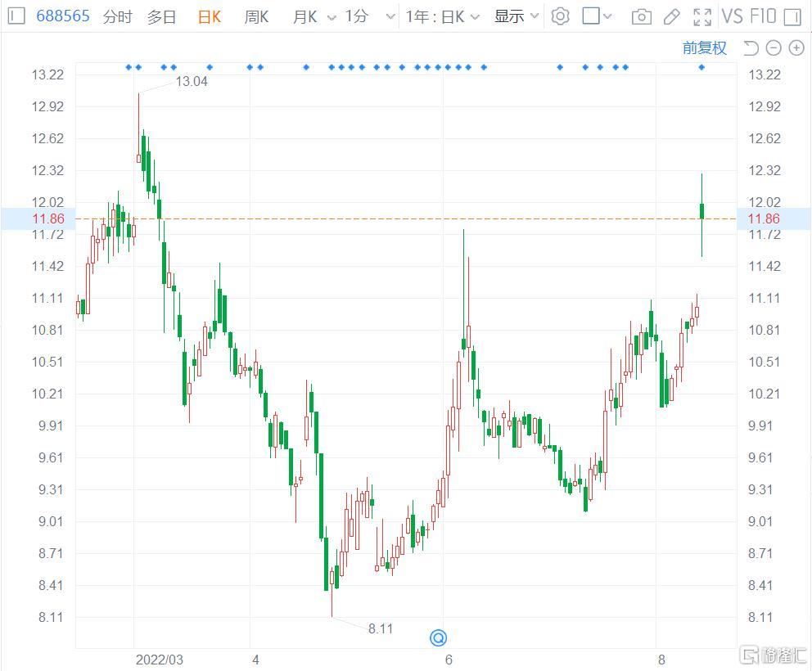Zoom out chart with minus icon
Screen dimensions: 812x671
coord(774,48)
